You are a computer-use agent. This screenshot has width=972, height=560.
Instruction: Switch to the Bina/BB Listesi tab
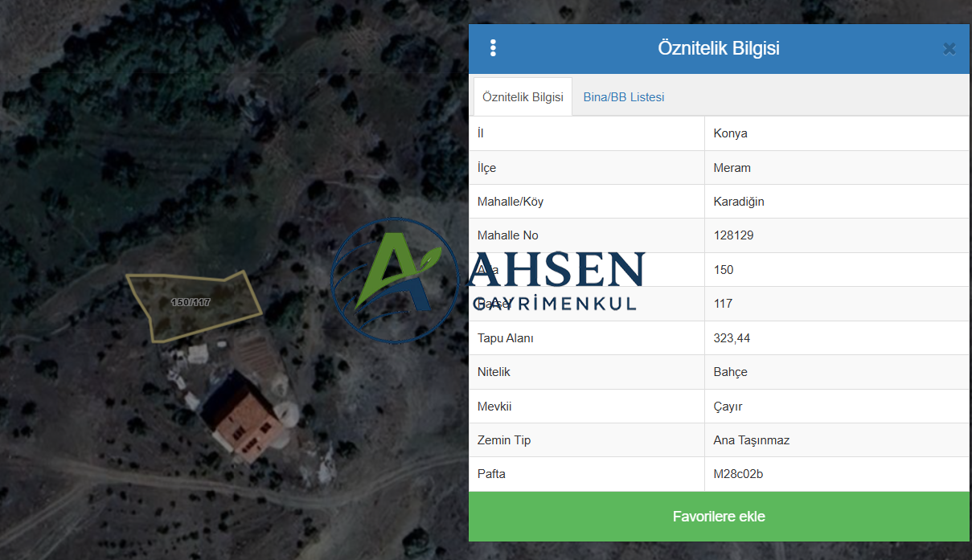[624, 97]
